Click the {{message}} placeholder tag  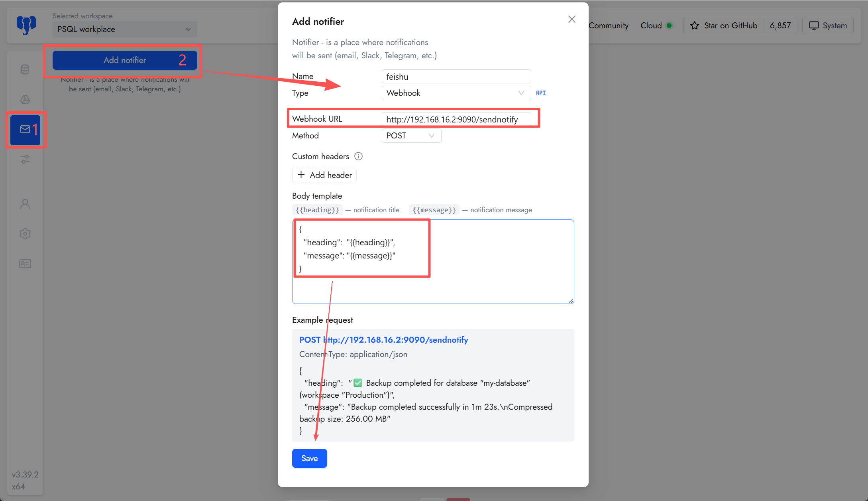[x=434, y=210]
